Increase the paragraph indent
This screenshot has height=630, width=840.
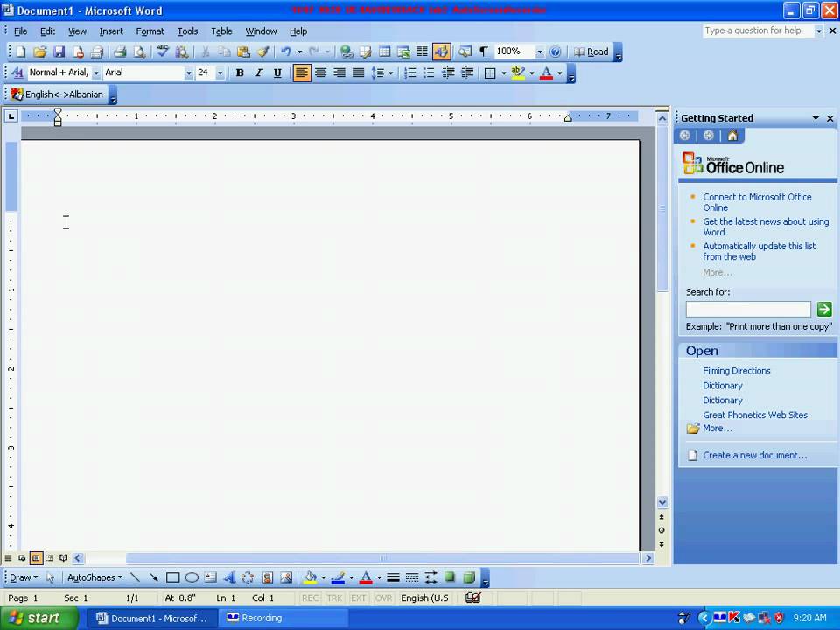click(x=467, y=73)
